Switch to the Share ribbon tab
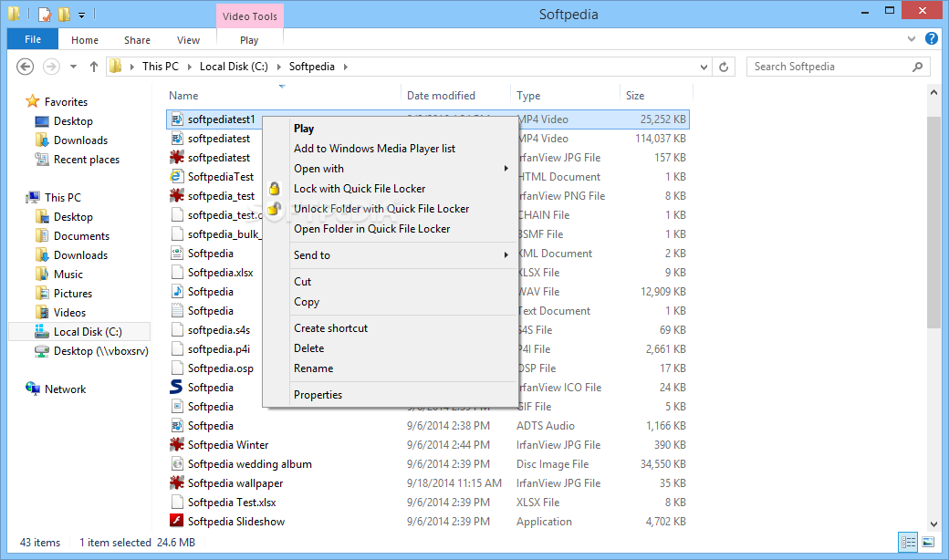This screenshot has width=949, height=560. [x=137, y=40]
